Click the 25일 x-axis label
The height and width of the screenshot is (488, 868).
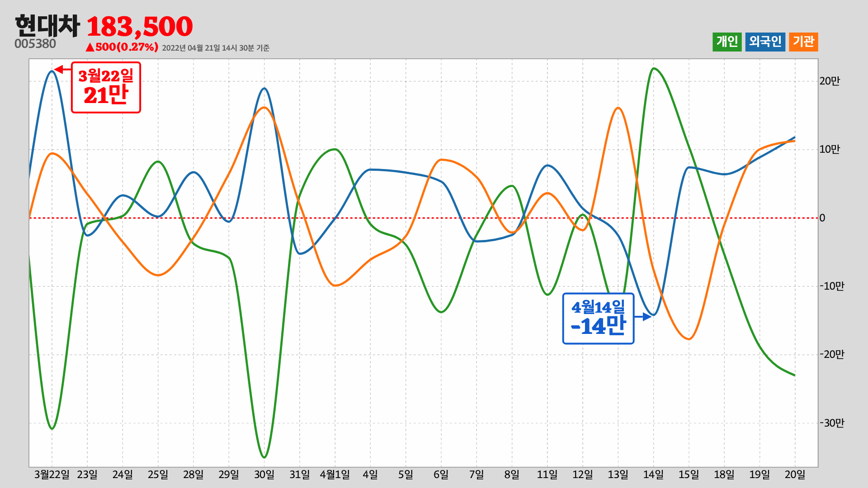tap(158, 474)
